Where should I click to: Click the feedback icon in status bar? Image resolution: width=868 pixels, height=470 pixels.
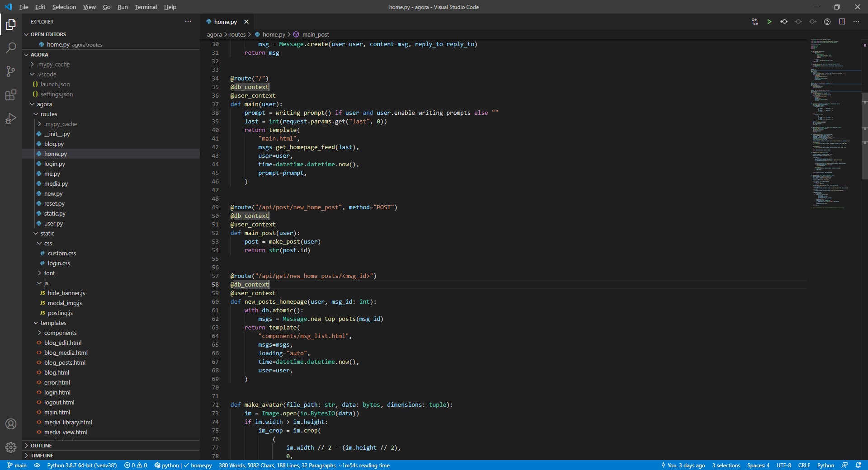click(844, 465)
